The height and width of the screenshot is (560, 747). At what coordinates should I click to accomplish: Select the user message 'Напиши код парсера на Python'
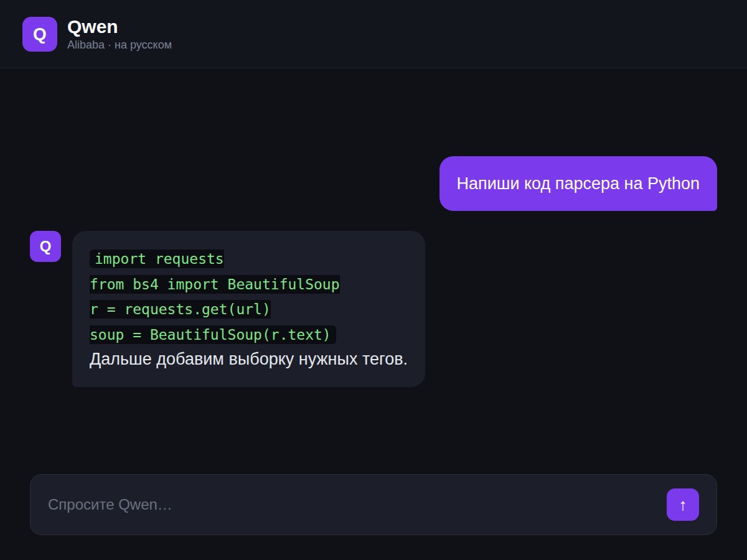[578, 184]
